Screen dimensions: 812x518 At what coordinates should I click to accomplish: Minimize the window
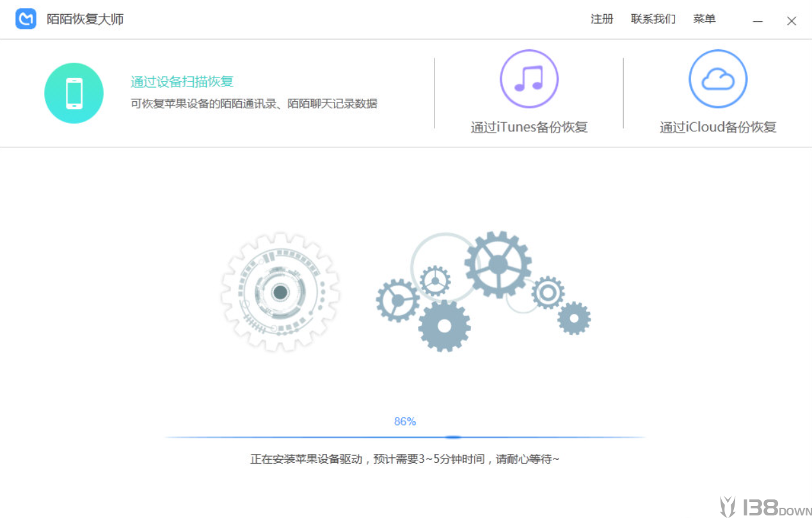coord(758,21)
